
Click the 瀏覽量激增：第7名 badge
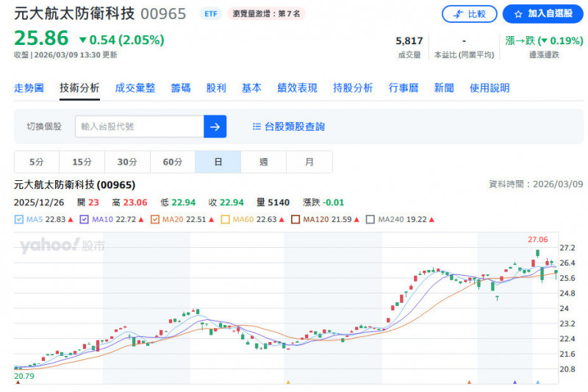[266, 14]
